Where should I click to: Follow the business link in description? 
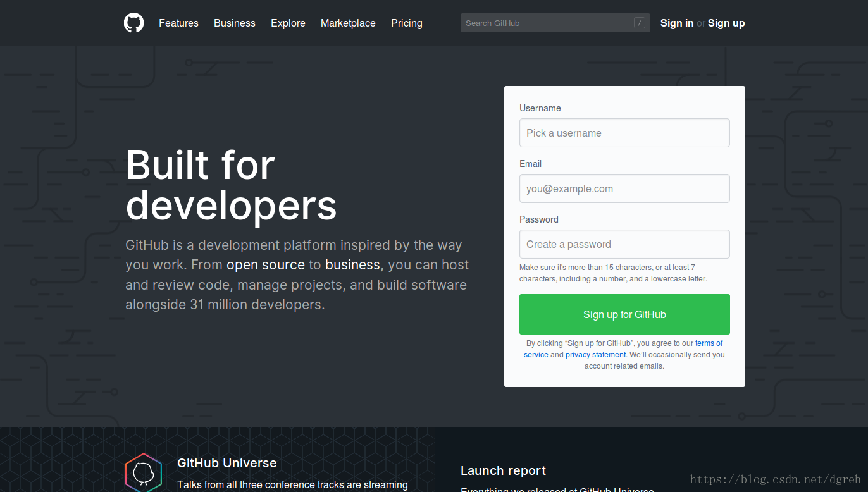pos(352,265)
